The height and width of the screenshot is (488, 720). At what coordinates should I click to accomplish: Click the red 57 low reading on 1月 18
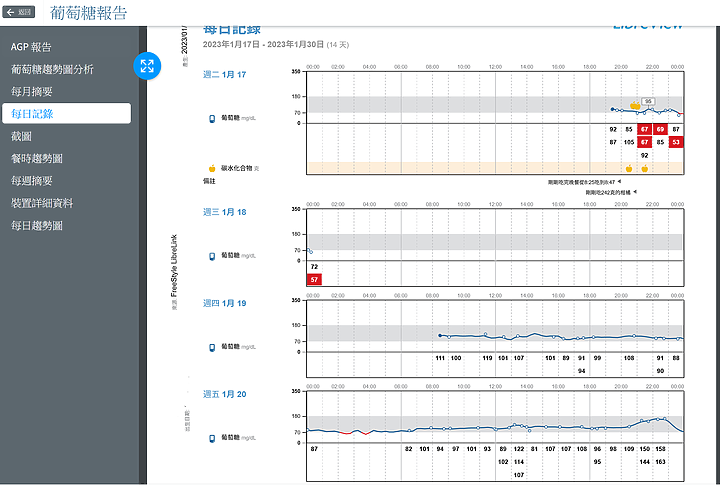tap(314, 280)
